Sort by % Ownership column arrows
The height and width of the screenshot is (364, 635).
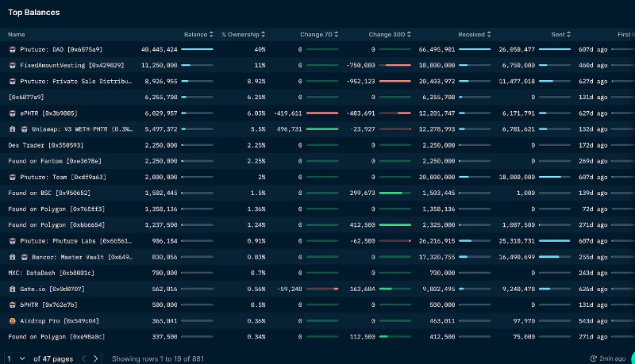point(264,34)
